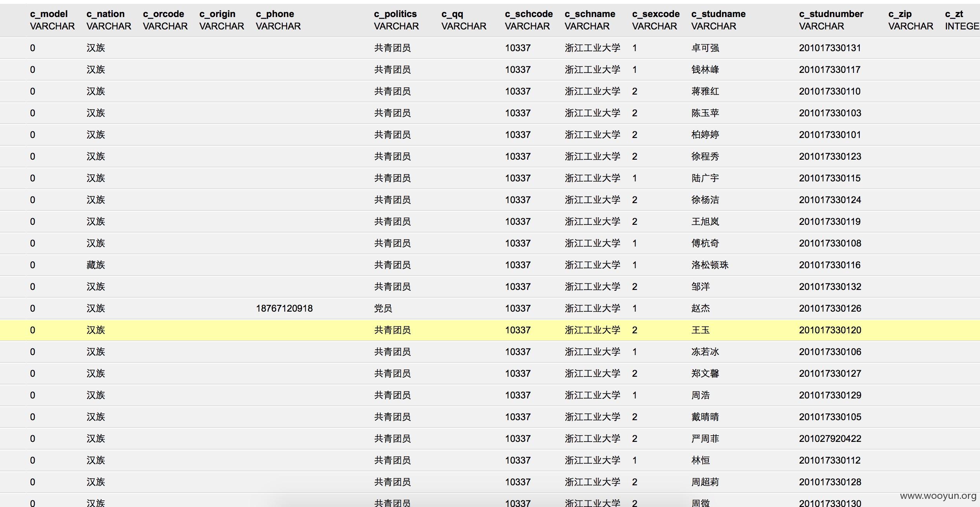Click student number 201017330115

coord(830,178)
